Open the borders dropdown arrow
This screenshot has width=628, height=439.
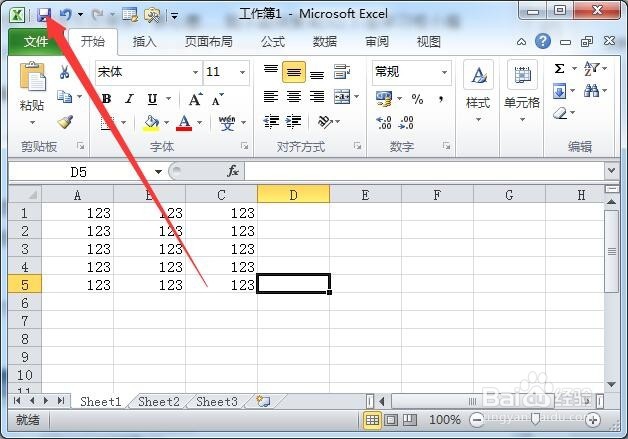[x=123, y=123]
